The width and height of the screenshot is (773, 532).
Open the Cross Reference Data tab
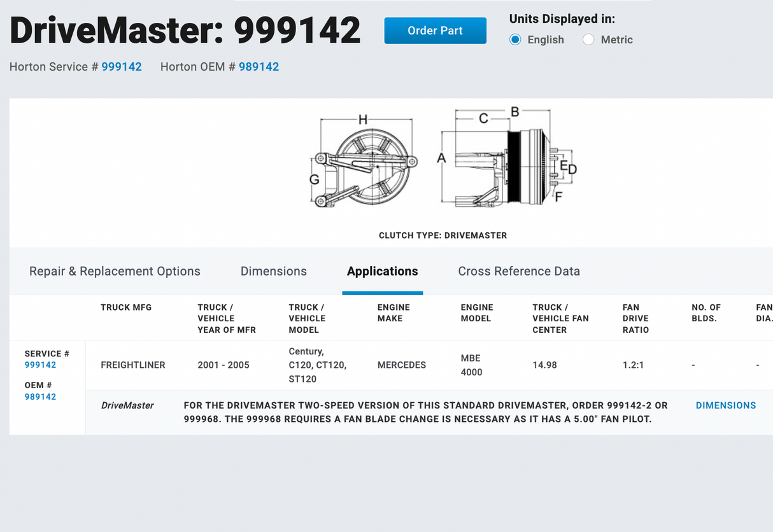point(519,271)
